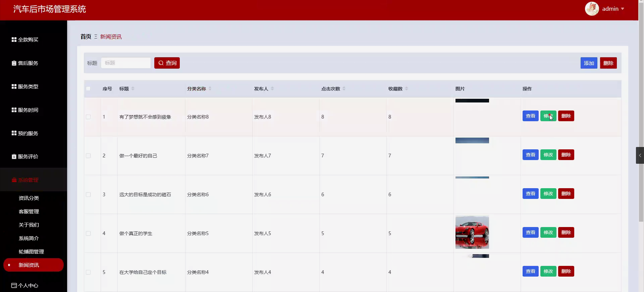The width and height of the screenshot is (644, 292).
Task: Expand the side panel arrow on right edge
Action: (640, 155)
